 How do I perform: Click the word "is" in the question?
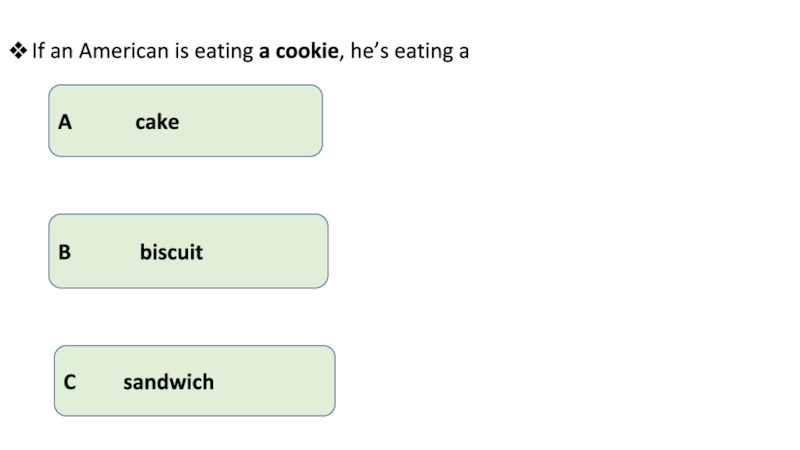tap(181, 51)
